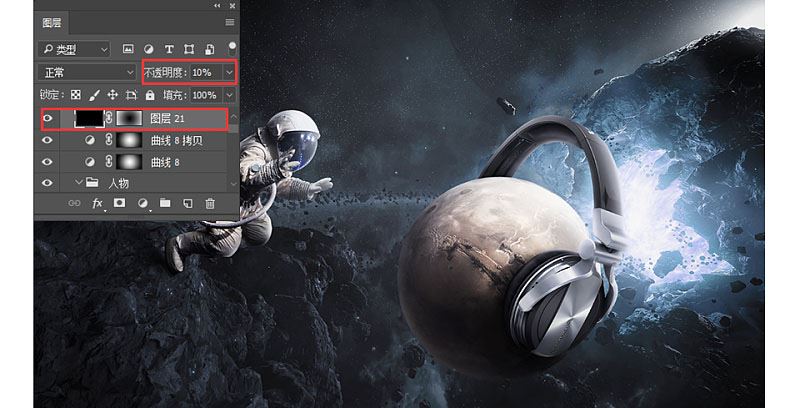The width and height of the screenshot is (800, 408).
Task: Delete layer using trash icon
Action: tap(210, 203)
